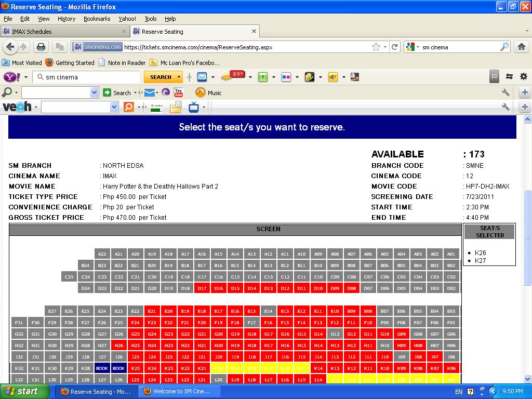Open Mc Loan Pro's Facebook bookmark
532x399 pixels.
(184, 63)
